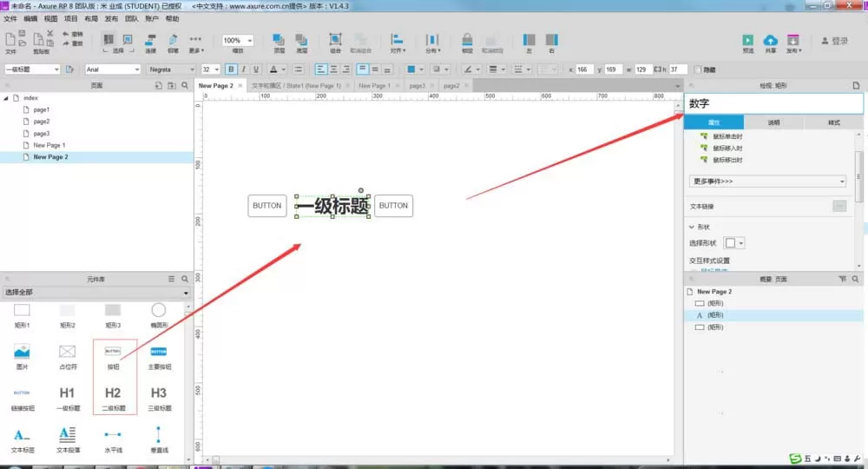Open the 编辑 menu
Viewport: 868px width, 469px height.
pos(30,19)
